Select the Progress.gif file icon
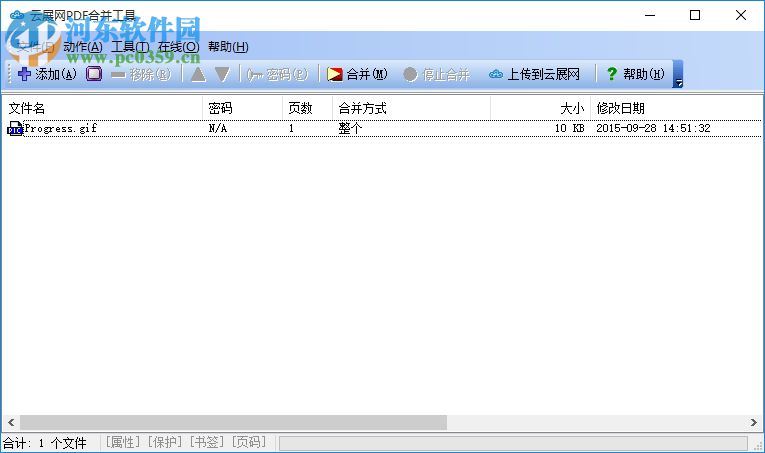 (x=15, y=128)
